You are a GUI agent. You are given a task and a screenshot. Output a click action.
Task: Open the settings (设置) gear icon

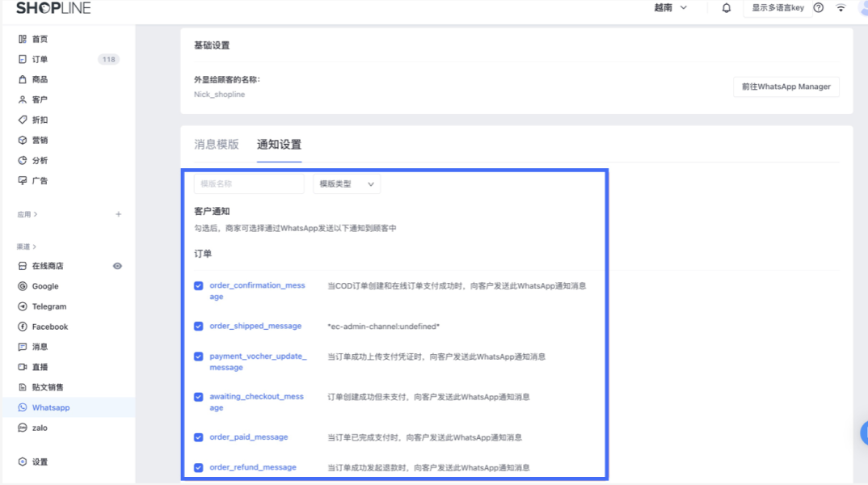click(x=22, y=462)
